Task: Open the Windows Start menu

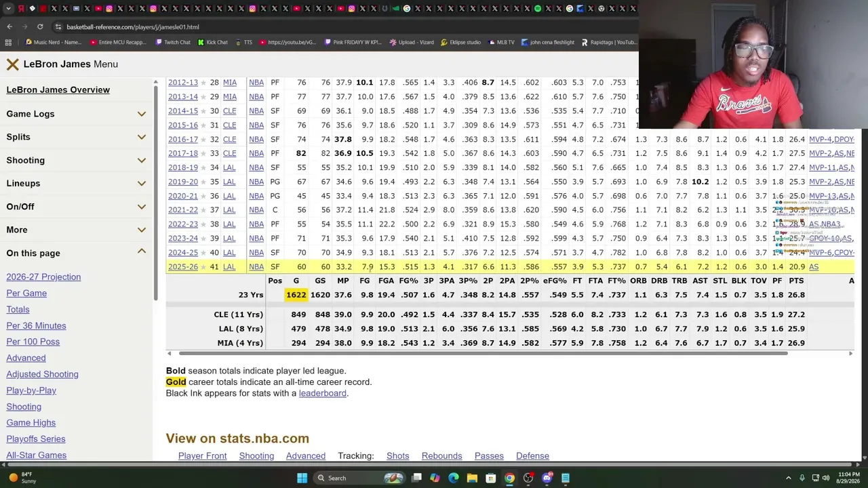Action: (x=302, y=478)
